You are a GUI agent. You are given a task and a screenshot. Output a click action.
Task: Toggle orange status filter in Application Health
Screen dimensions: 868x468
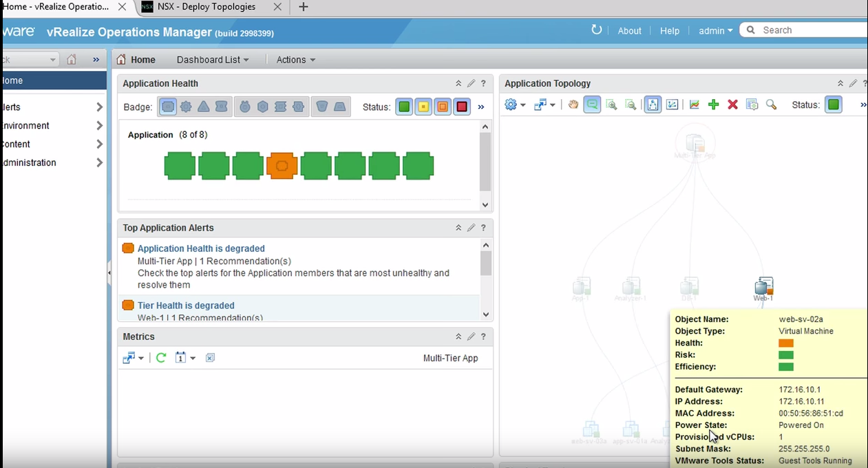click(443, 107)
